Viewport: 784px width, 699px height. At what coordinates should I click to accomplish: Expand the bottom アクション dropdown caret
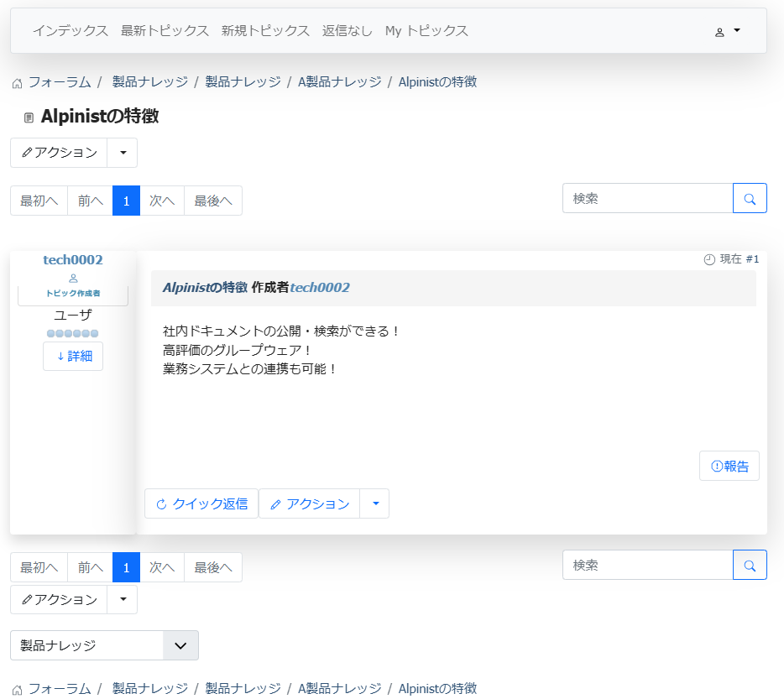click(123, 599)
